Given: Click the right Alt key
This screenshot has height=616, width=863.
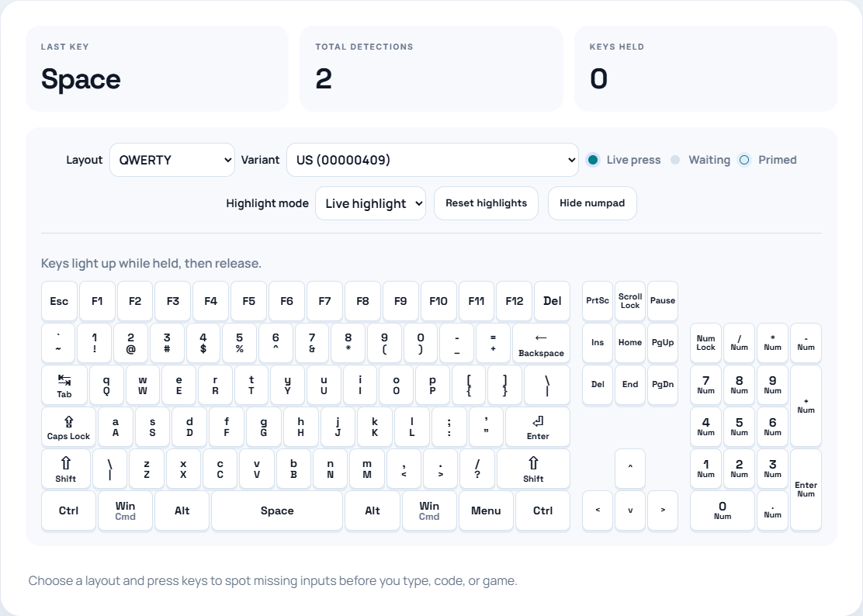Looking at the screenshot, I should pos(373,511).
